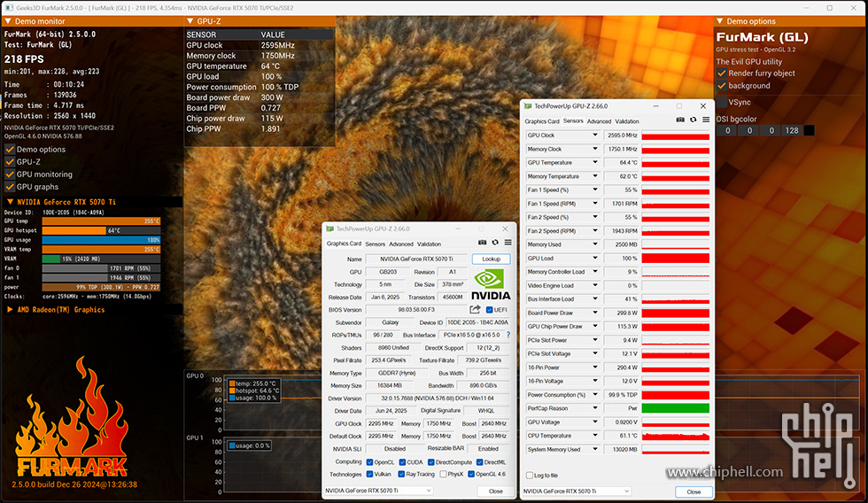Toggle the Ray Tracing checkbox
This screenshot has height=503, width=868.
(401, 475)
